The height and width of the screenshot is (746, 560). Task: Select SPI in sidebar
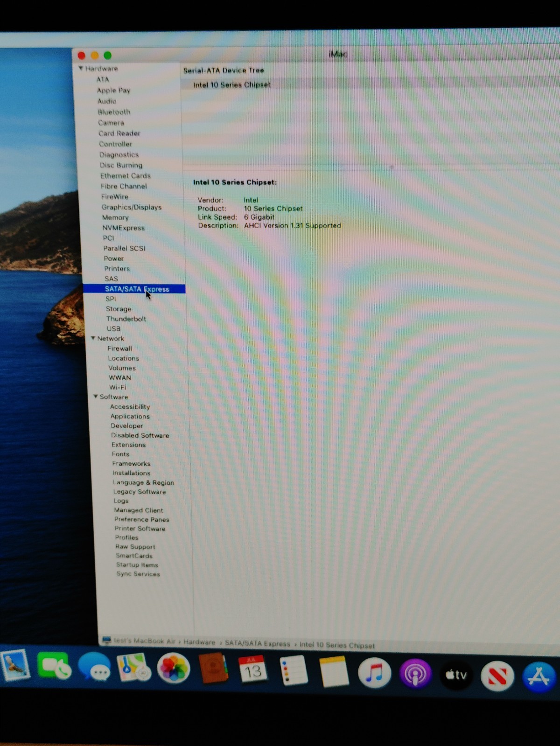111,299
